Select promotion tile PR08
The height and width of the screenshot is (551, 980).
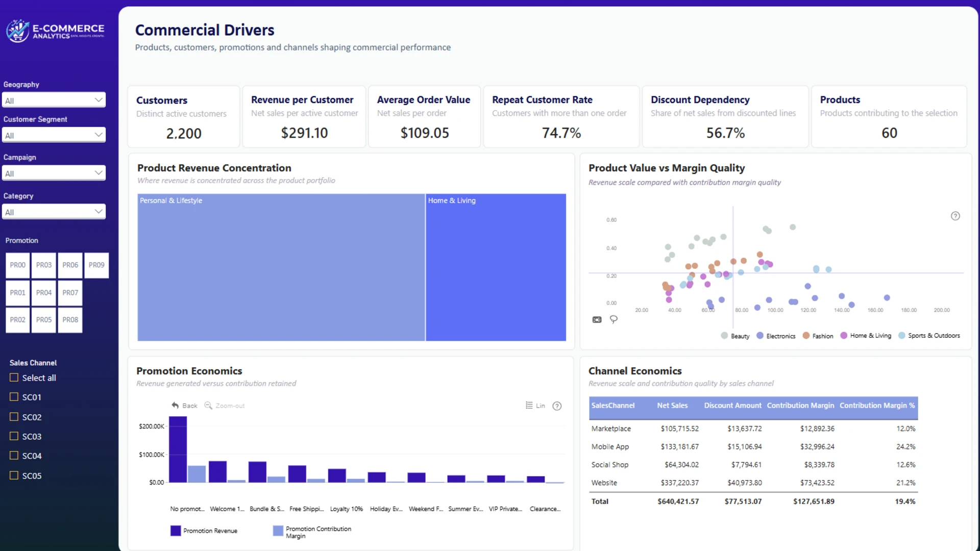click(70, 320)
